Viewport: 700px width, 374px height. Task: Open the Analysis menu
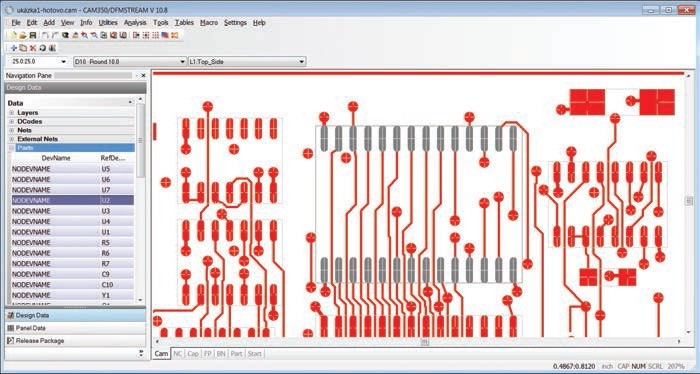[135, 22]
